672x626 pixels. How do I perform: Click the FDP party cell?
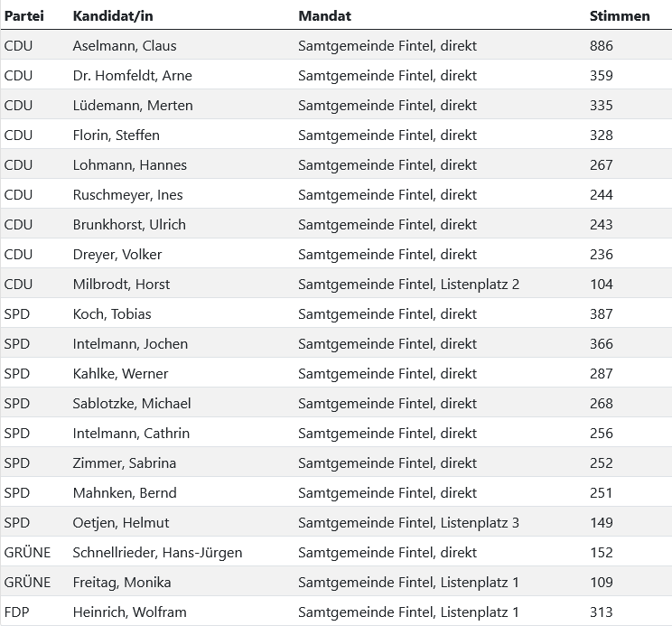click(x=17, y=612)
